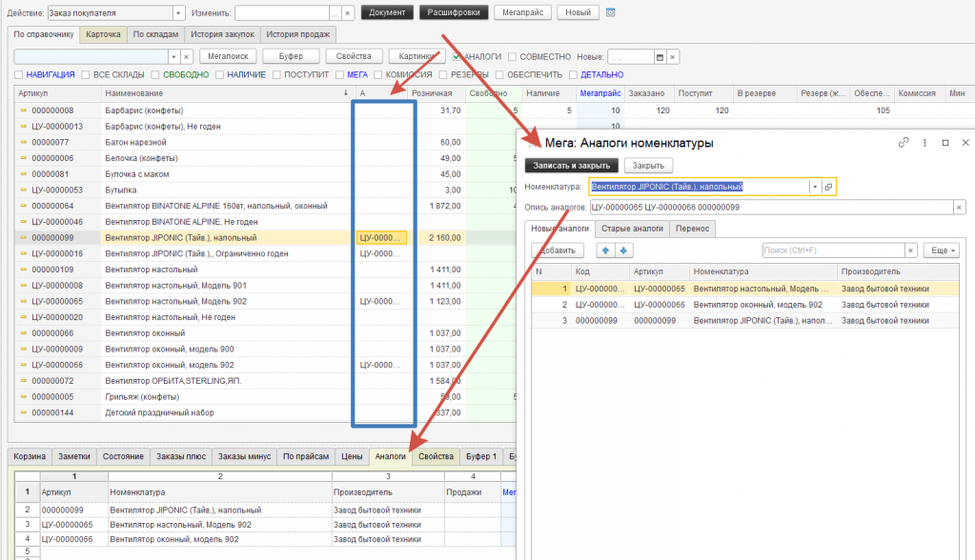Copy link via chain icon in the dialog title
Screen dimensions: 975x560
[904, 142]
